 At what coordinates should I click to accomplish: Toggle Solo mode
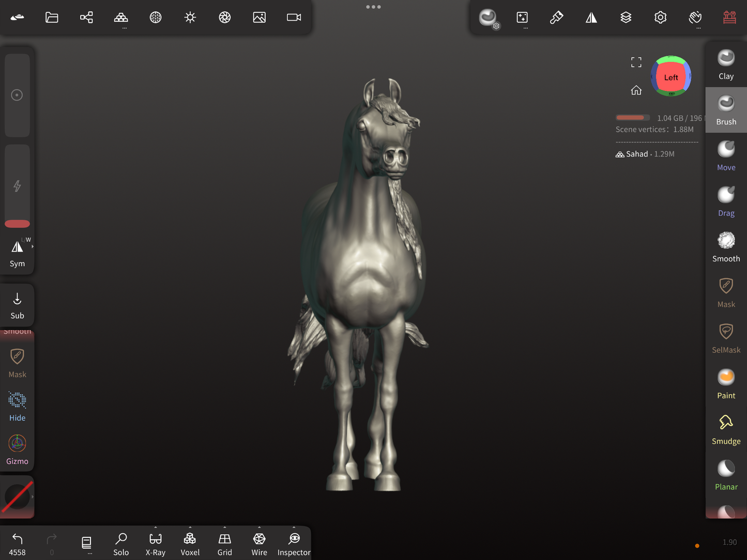[121, 544]
